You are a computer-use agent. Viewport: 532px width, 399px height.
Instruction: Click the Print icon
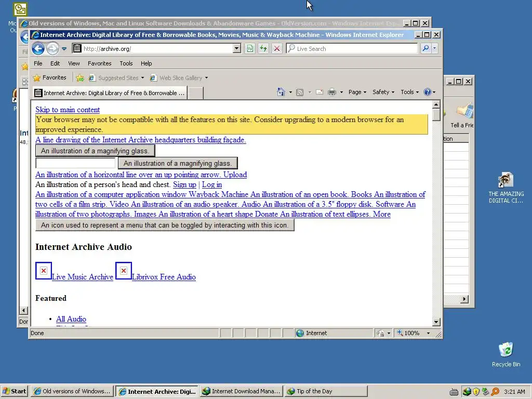(332, 92)
